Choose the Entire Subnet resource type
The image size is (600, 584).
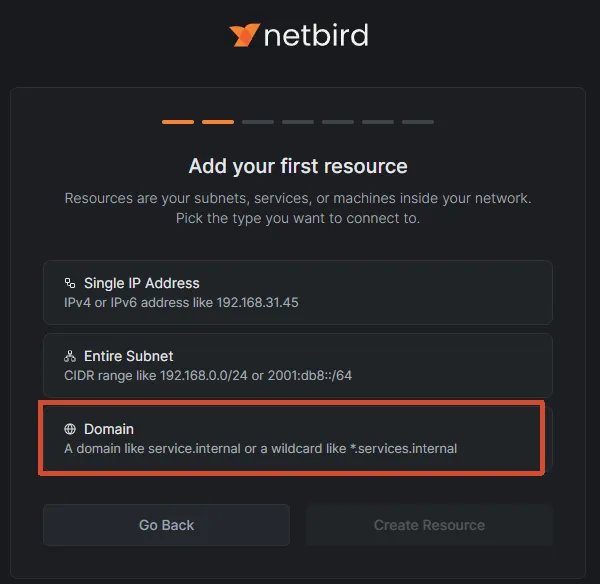[298, 365]
